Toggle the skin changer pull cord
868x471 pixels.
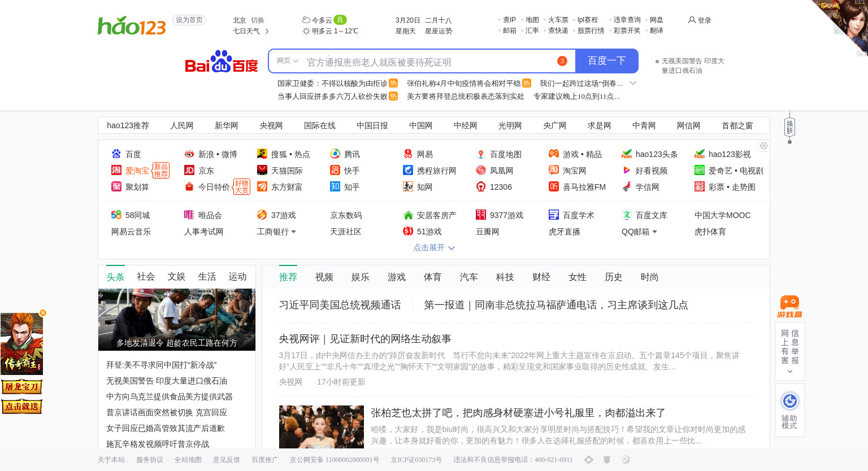click(x=789, y=128)
